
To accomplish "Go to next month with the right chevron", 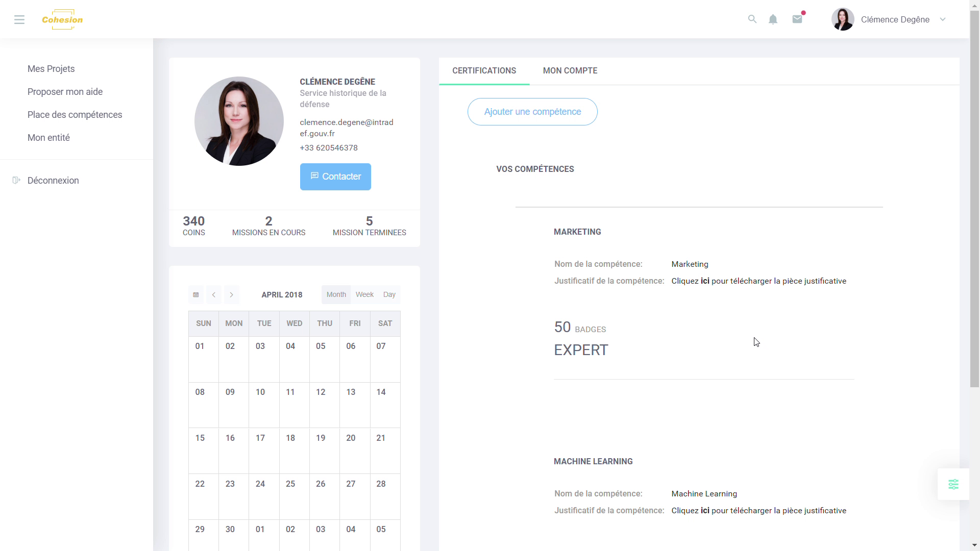I will 231,295.
